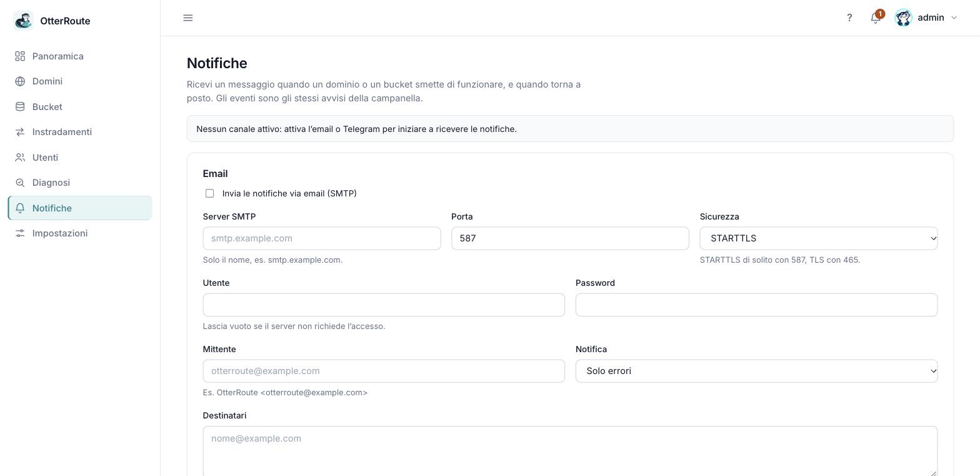The image size is (980, 476).
Task: Click the admin username label
Action: point(931,18)
